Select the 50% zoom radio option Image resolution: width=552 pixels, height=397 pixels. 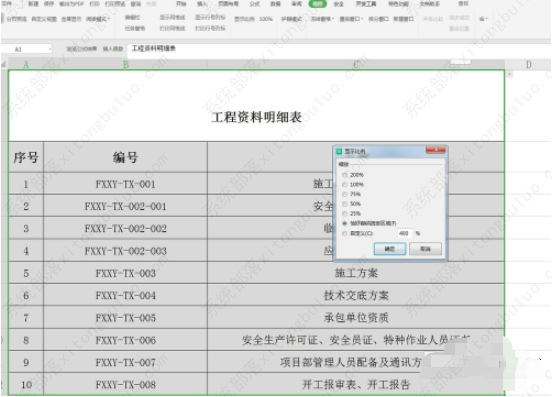(x=351, y=204)
